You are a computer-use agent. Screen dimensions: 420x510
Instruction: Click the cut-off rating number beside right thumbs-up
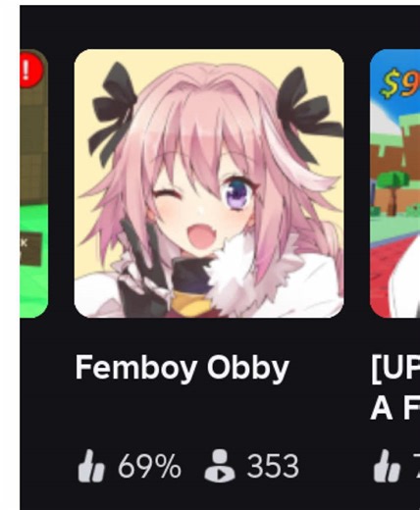pos(416,467)
